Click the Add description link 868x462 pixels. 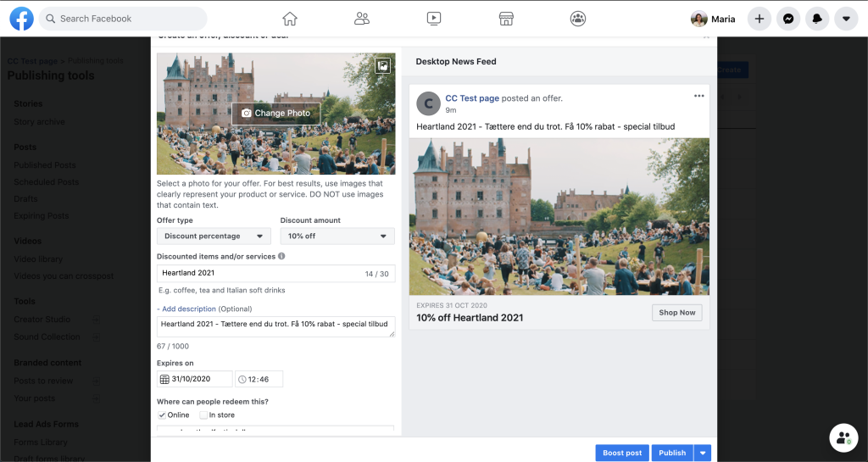pyautogui.click(x=188, y=309)
